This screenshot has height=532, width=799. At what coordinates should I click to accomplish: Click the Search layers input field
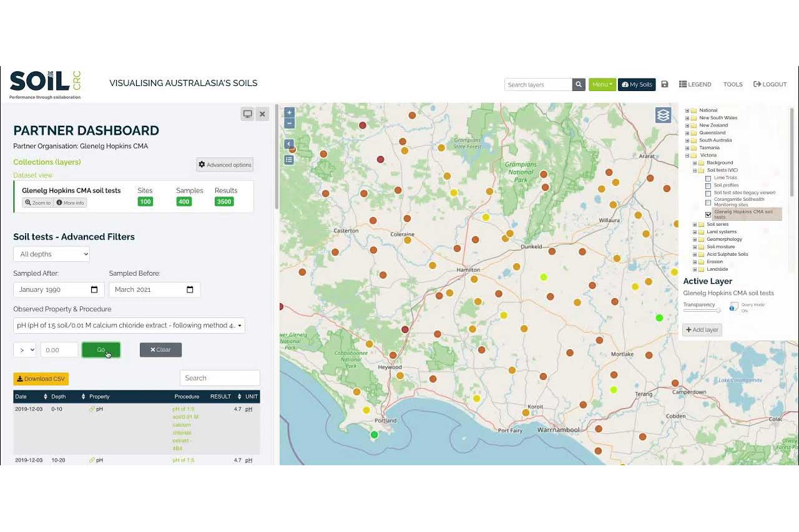point(538,84)
